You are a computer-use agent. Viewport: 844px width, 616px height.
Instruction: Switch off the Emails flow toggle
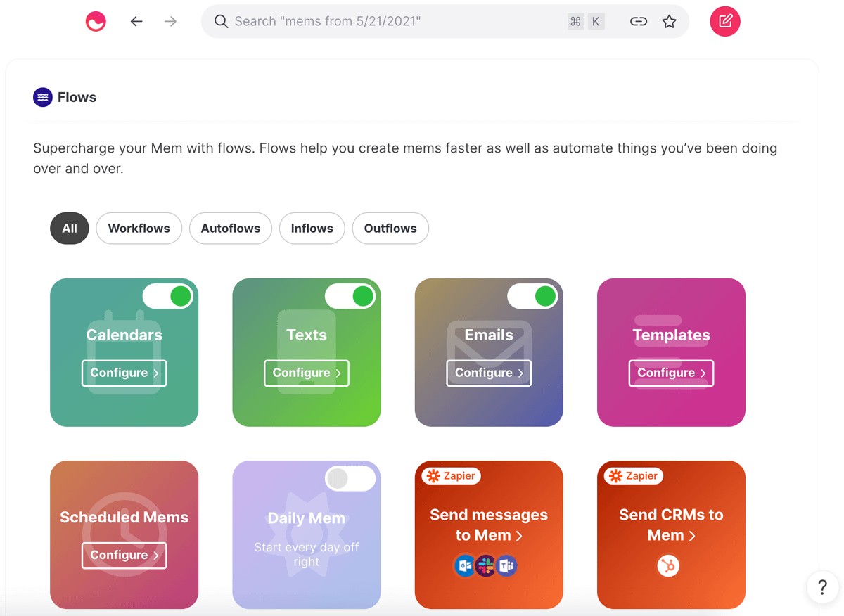click(x=532, y=297)
